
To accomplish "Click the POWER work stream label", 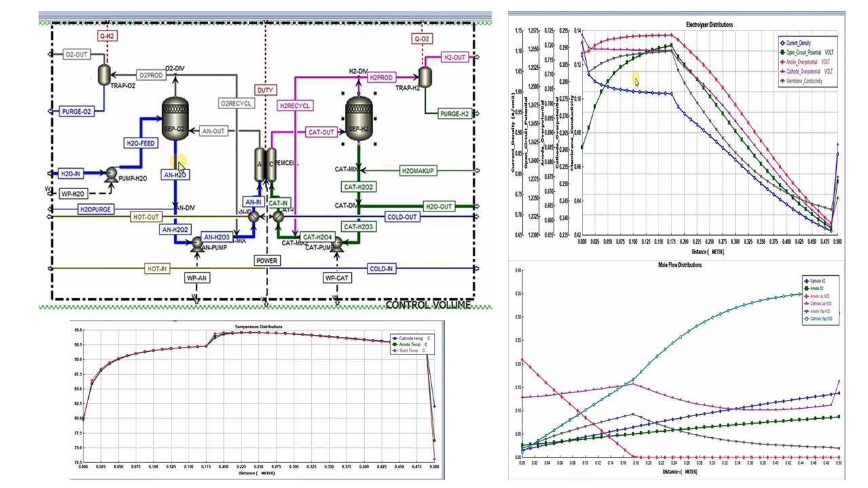I will click(266, 260).
